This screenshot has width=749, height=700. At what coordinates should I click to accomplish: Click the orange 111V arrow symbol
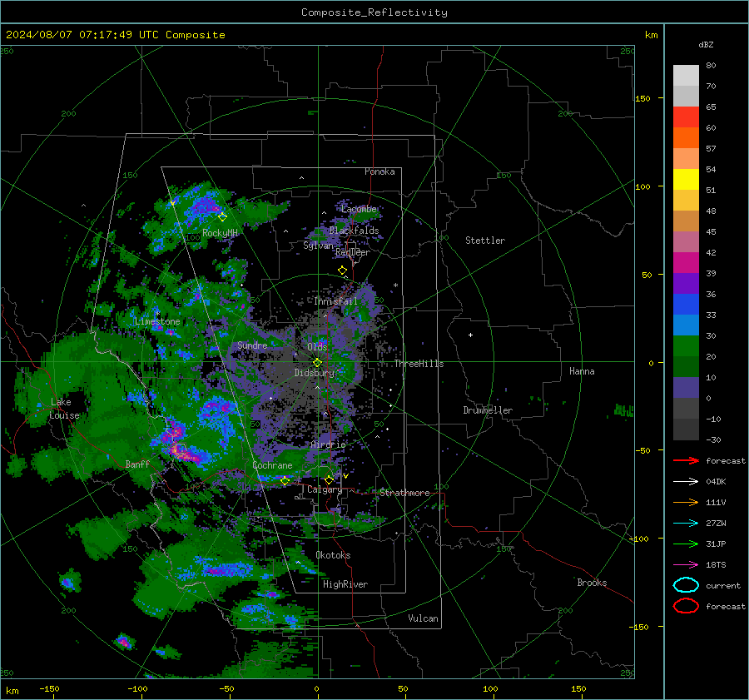pyautogui.click(x=686, y=502)
